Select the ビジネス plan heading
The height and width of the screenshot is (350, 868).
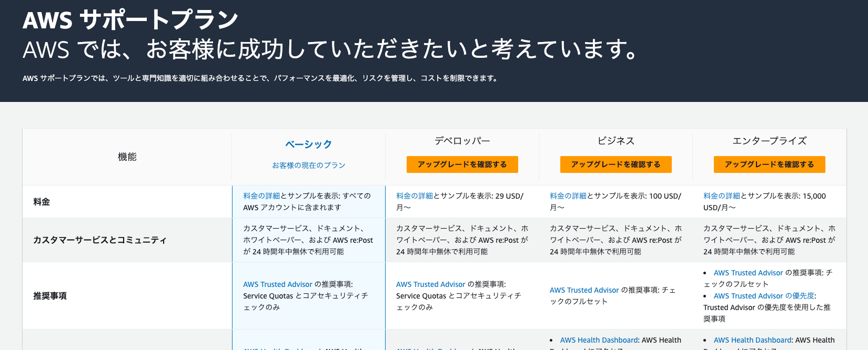pyautogui.click(x=615, y=141)
